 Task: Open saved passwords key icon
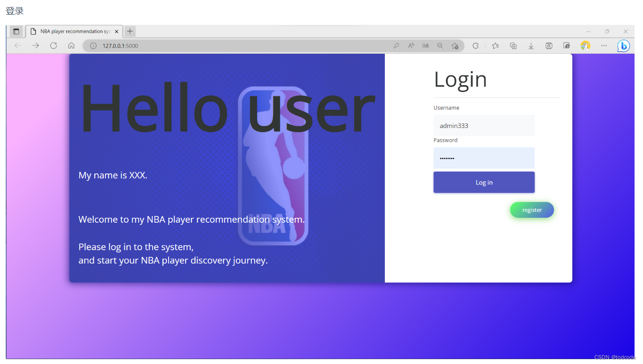(396, 45)
